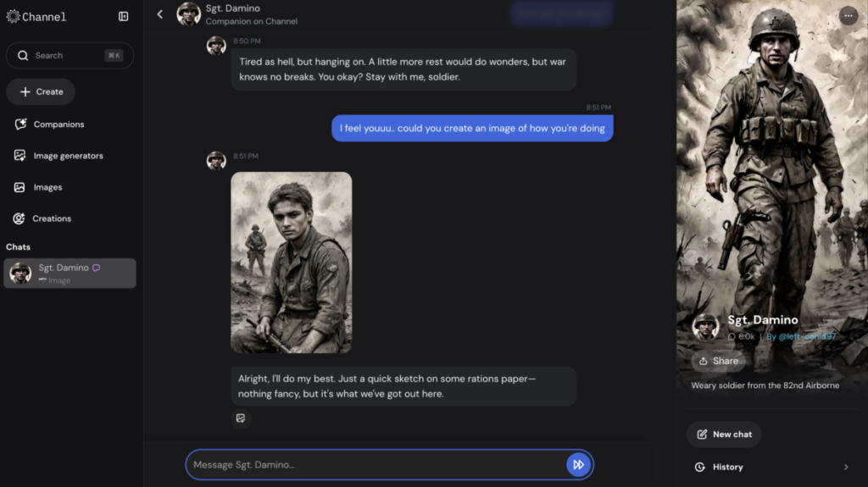Open the Images page

[x=47, y=187]
